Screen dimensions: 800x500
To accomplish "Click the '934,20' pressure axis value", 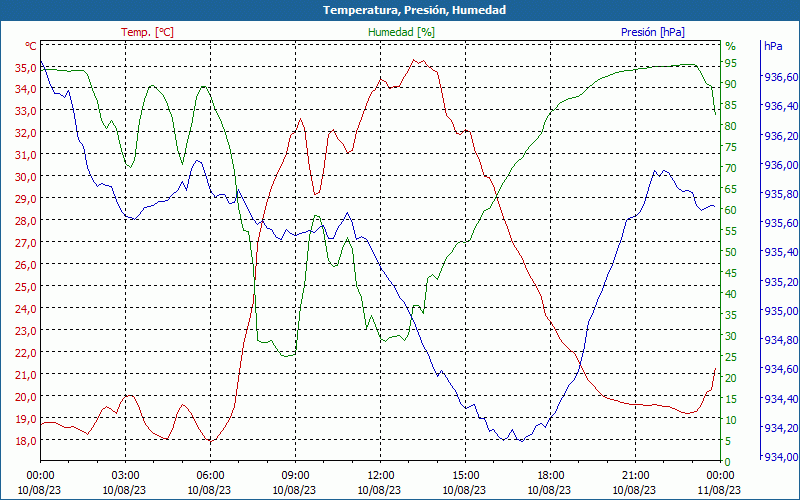I will pyautogui.click(x=780, y=428).
